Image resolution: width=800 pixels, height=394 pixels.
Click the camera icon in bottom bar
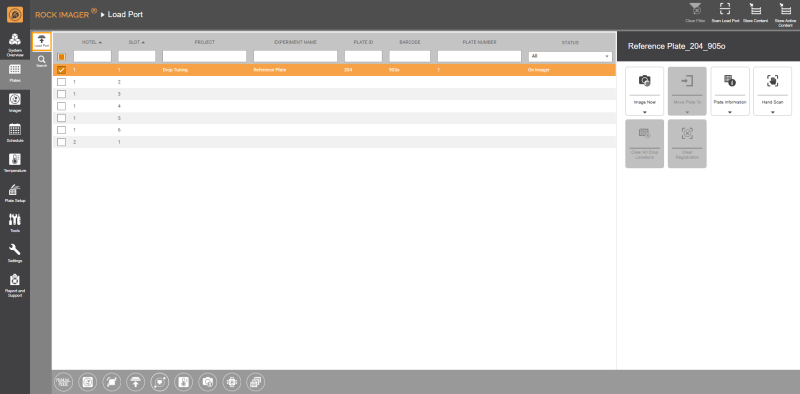point(208,381)
